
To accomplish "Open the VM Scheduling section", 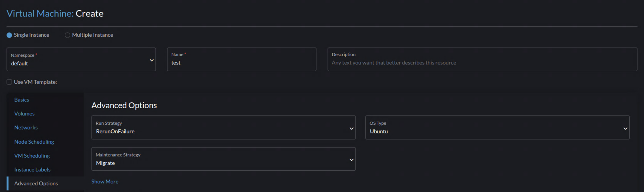I will [x=32, y=156].
